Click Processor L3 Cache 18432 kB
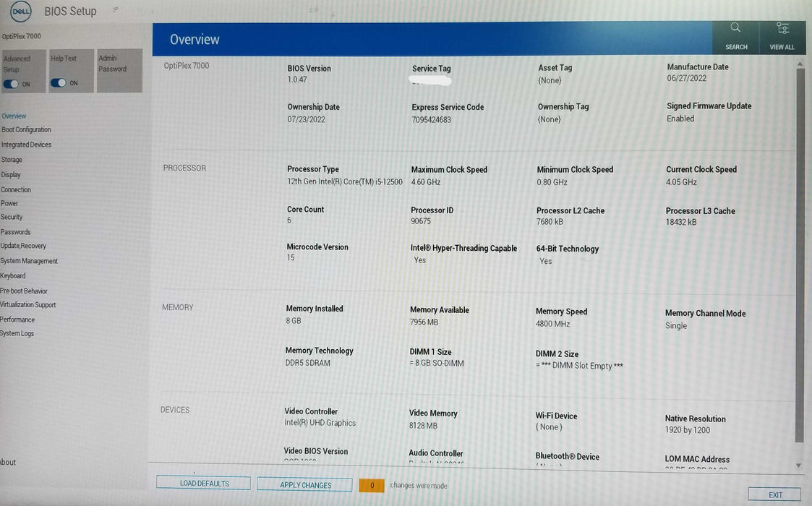Screen dimensions: 812x506 click(681, 222)
